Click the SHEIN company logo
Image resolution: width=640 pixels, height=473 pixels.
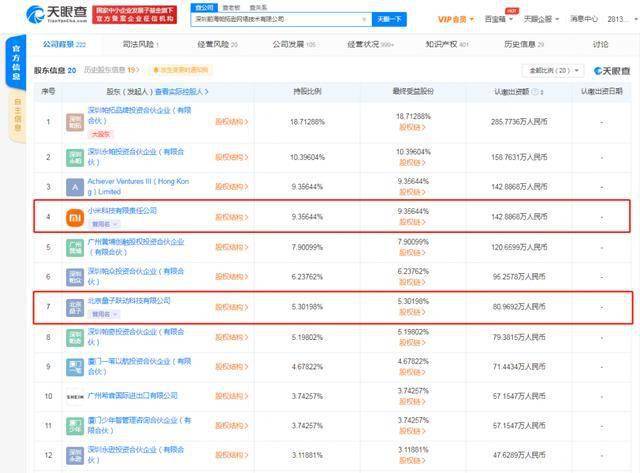coord(76,398)
